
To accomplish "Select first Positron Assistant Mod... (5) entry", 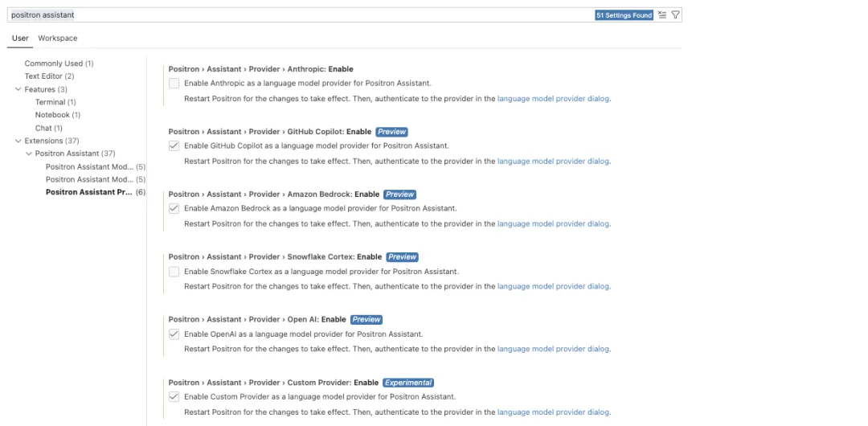I will [x=96, y=166].
